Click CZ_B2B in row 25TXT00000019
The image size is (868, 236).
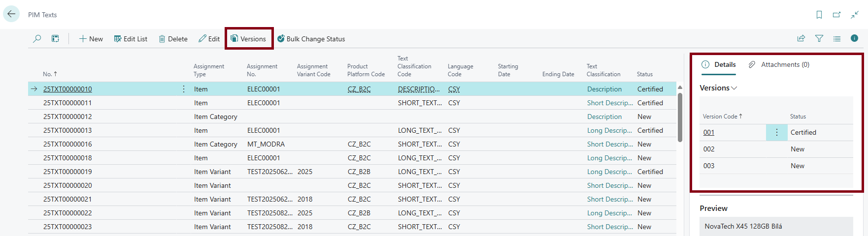359,172
